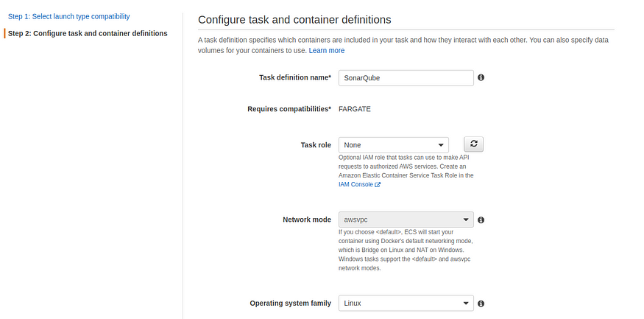644x319 pixels.
Task: Open the Task role dropdown
Action: click(x=393, y=145)
